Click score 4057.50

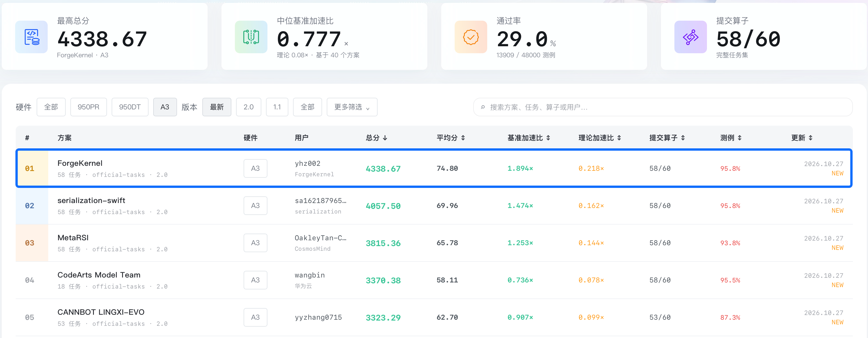pyautogui.click(x=383, y=206)
